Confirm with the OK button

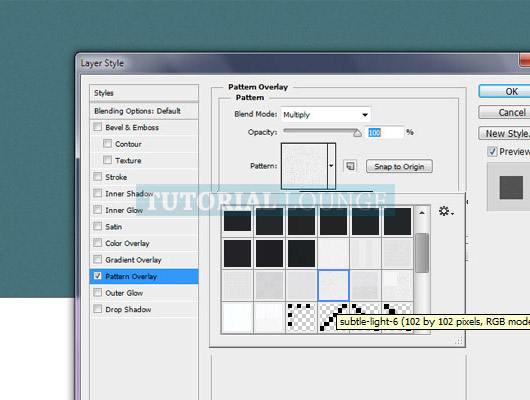pos(504,91)
